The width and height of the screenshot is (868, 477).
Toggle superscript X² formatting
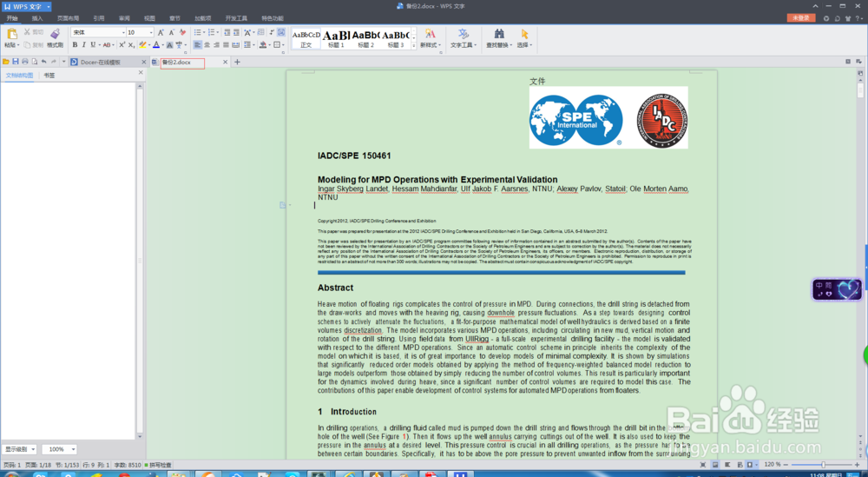pyautogui.click(x=122, y=45)
